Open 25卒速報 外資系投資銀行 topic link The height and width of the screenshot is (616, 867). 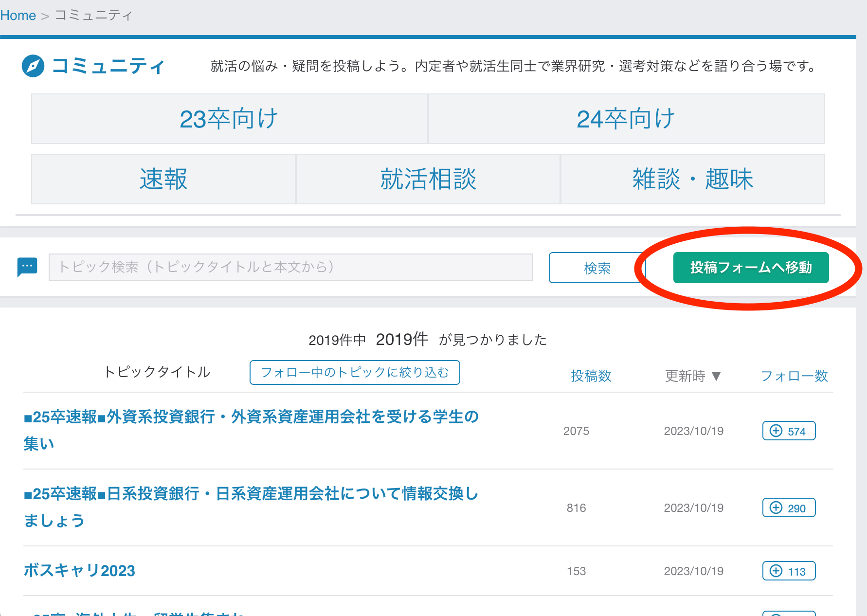point(251,417)
